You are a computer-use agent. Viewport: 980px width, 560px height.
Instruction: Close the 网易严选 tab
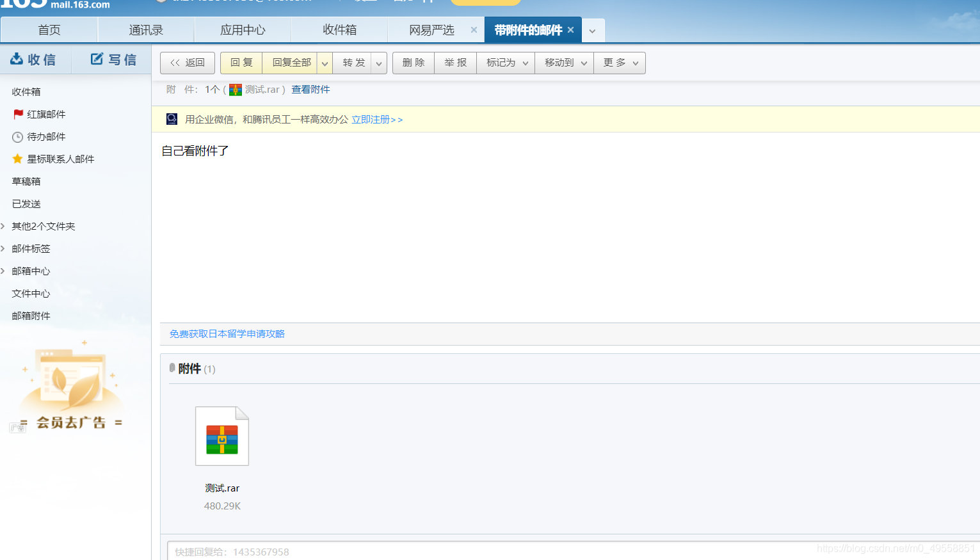coord(474,29)
